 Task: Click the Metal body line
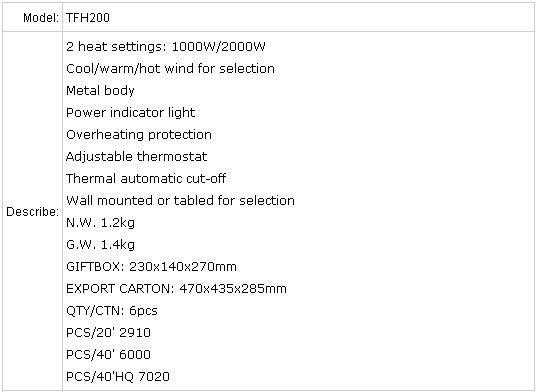point(100,91)
